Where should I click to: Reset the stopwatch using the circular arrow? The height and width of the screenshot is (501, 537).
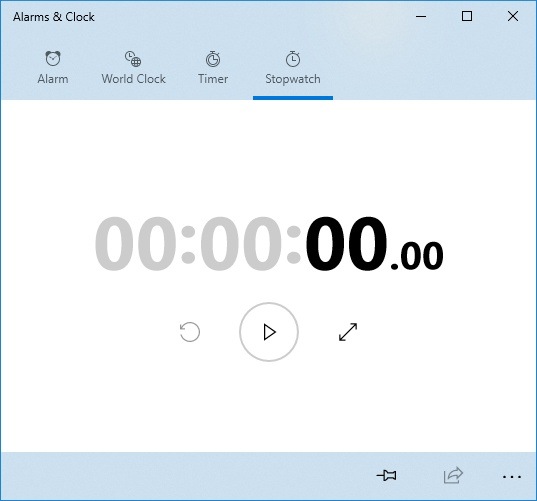pyautogui.click(x=190, y=332)
